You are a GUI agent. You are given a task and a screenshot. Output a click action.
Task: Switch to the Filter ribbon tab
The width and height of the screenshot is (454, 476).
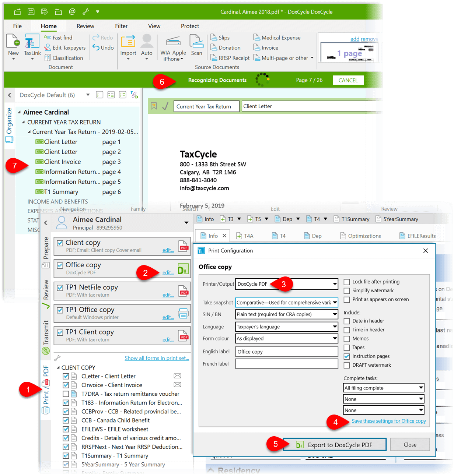tap(121, 26)
